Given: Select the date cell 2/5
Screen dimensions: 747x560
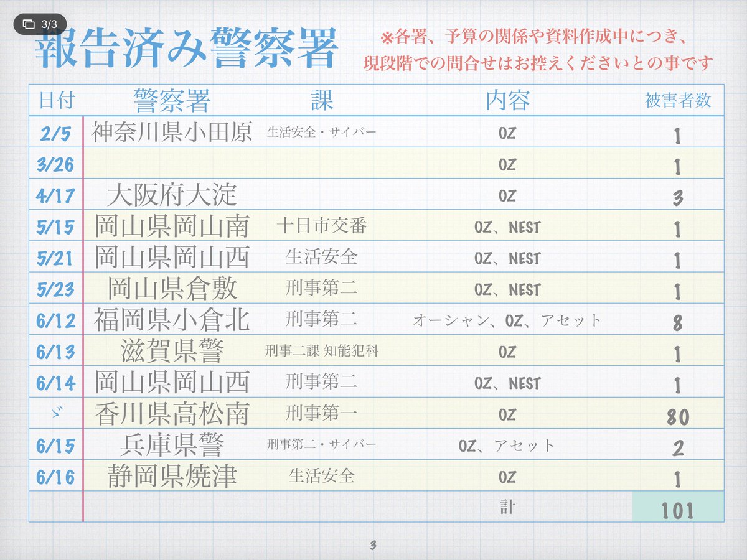Looking at the screenshot, I should pos(55,133).
